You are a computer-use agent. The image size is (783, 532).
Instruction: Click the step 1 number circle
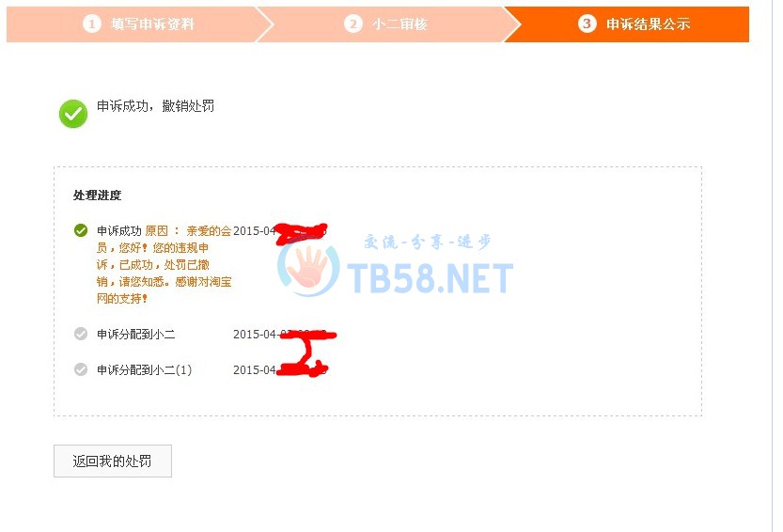(x=92, y=24)
